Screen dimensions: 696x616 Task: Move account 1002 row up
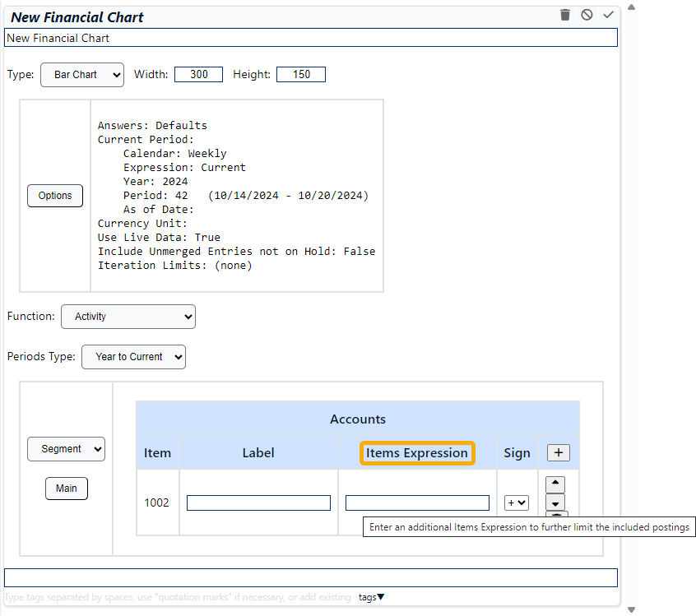click(x=554, y=484)
